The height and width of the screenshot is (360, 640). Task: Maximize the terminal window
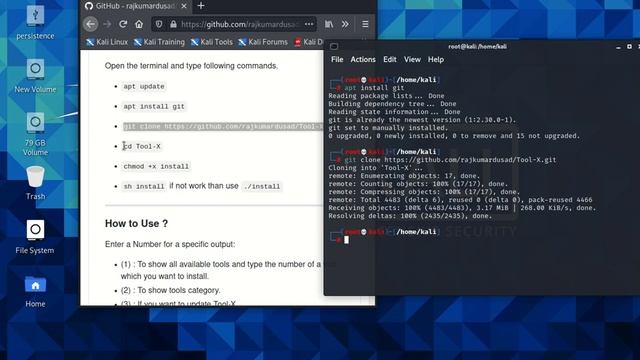pos(629,47)
